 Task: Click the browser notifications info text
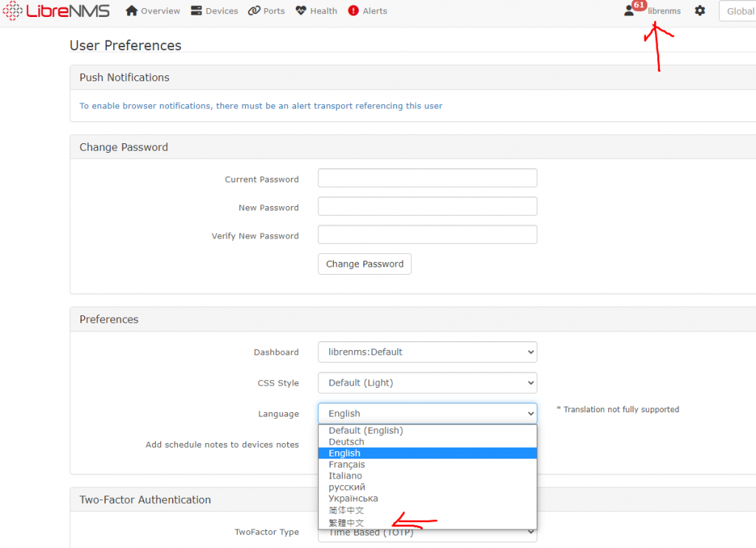coord(261,106)
